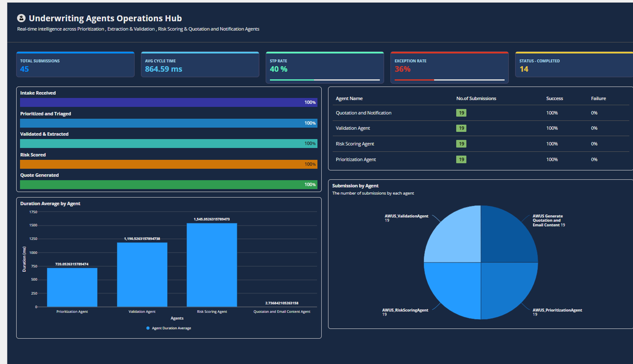Click the STP Rate 40 % value

pyautogui.click(x=279, y=69)
